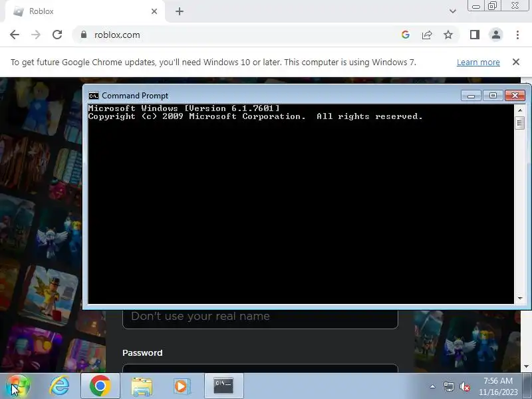Open Chrome three-dot menu
Screen dimensions: 532x399
[517, 35]
